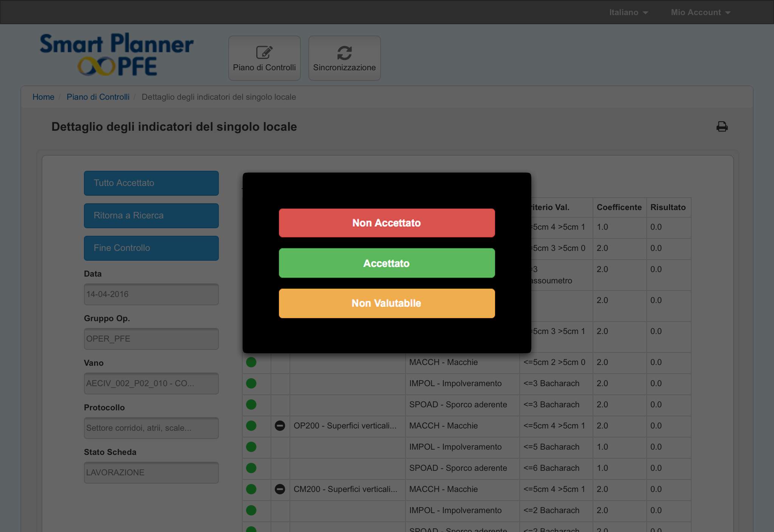Choose Accettato in the dialog
This screenshot has width=774, height=532.
pyautogui.click(x=387, y=263)
